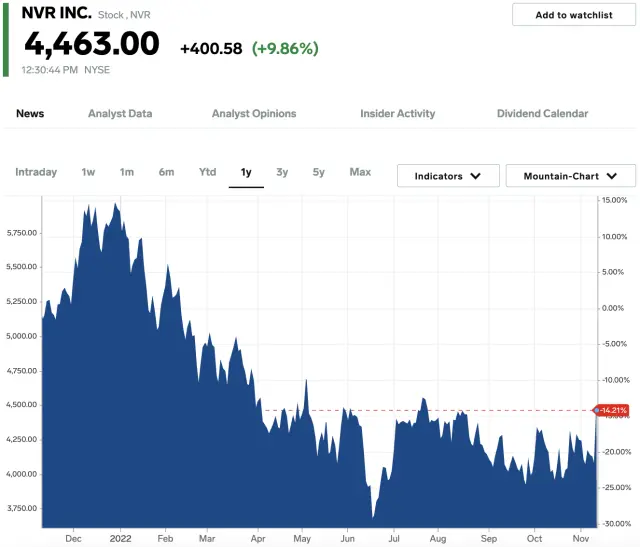Select the 1y time range
Image resolution: width=640 pixels, height=547 pixels.
point(246,172)
